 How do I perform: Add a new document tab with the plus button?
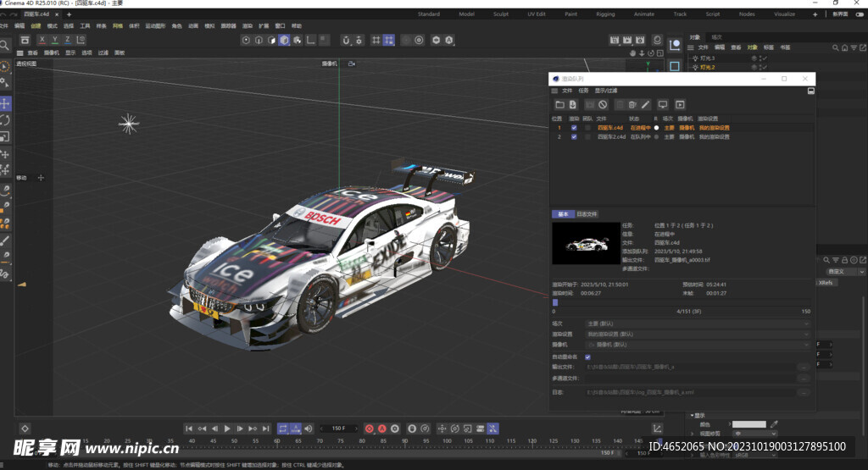click(x=70, y=14)
